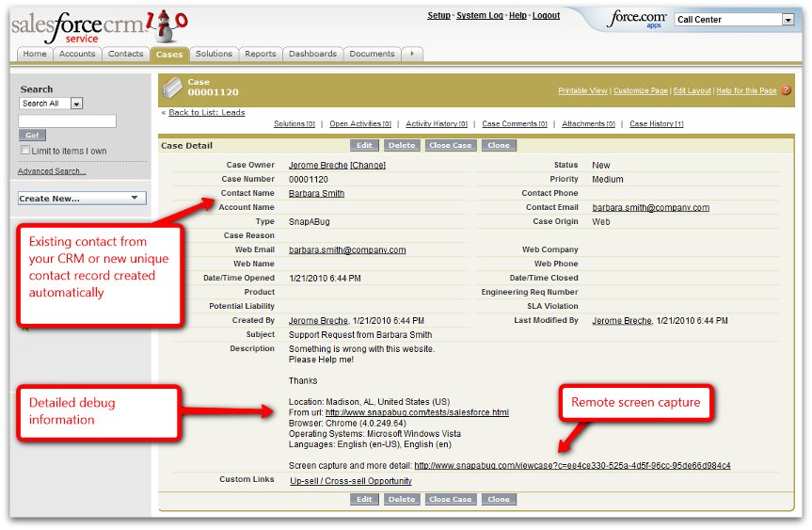Image resolution: width=812 pixels, height=530 pixels.
Task: Click the top Clone button
Action: (x=499, y=146)
